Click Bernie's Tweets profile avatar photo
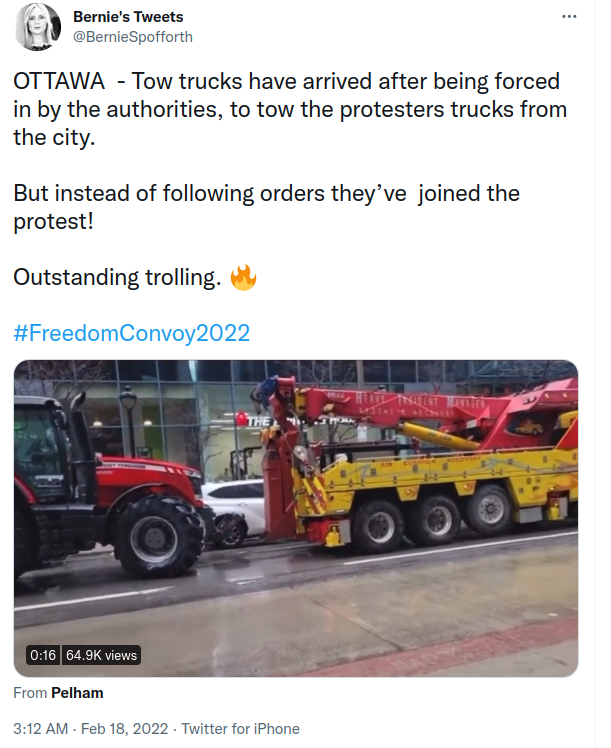This screenshot has width=611, height=748. (38, 26)
